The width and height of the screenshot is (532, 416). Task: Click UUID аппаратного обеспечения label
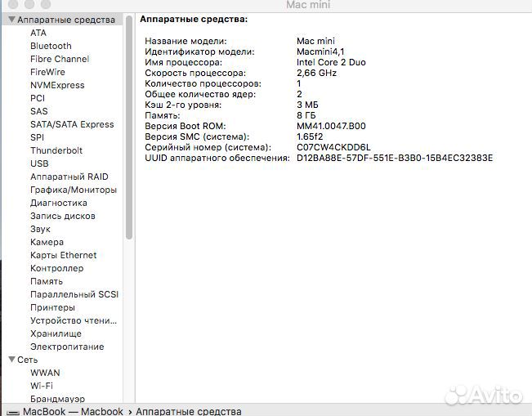(x=217, y=158)
